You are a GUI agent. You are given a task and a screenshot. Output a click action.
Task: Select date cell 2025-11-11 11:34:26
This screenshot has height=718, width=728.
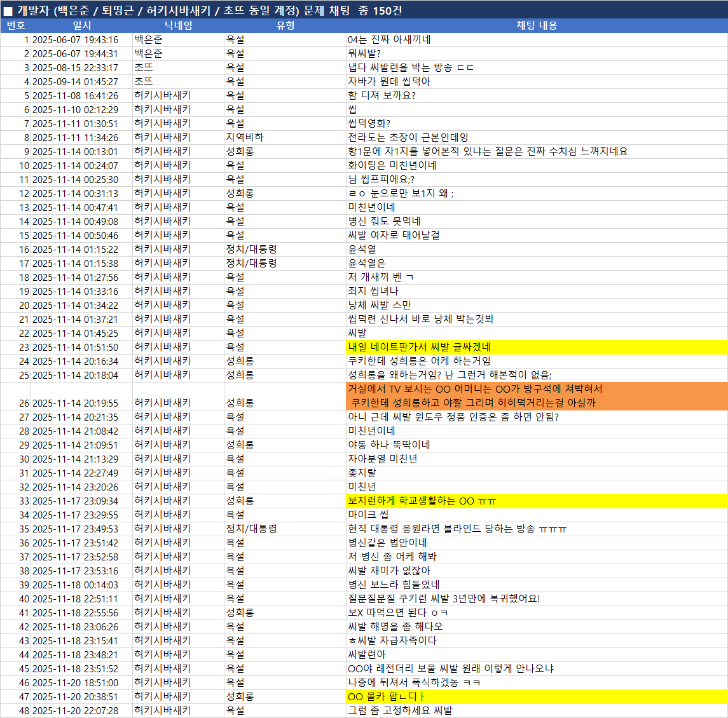coord(82,137)
